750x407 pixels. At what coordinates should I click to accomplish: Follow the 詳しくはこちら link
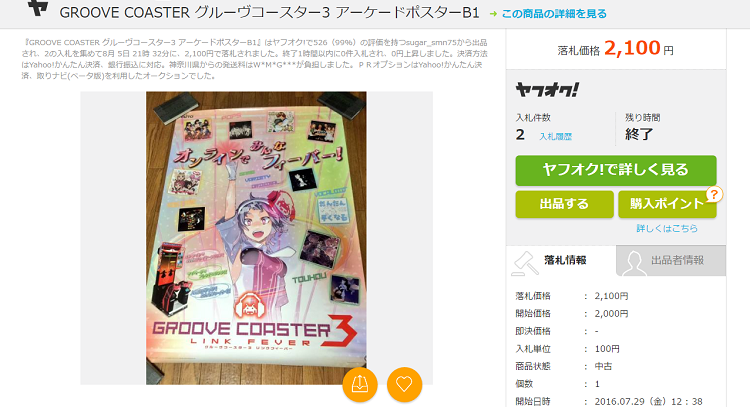coord(667,229)
